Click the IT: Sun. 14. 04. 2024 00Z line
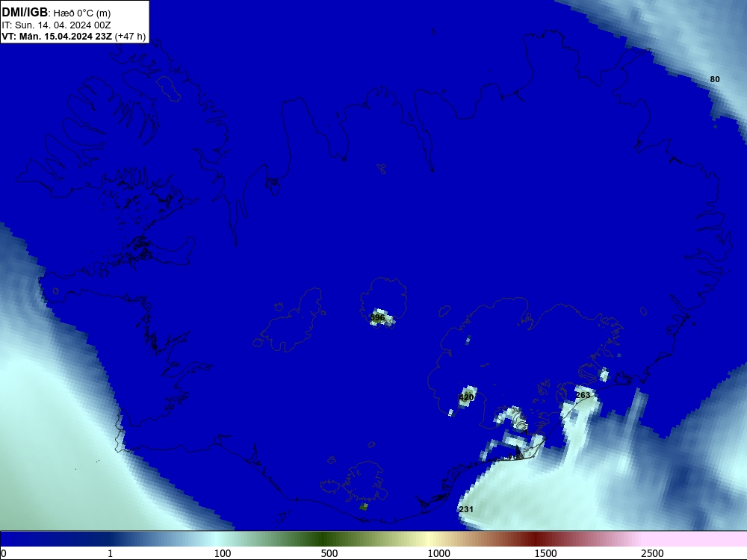Image resolution: width=747 pixels, height=560 pixels. click(56, 25)
